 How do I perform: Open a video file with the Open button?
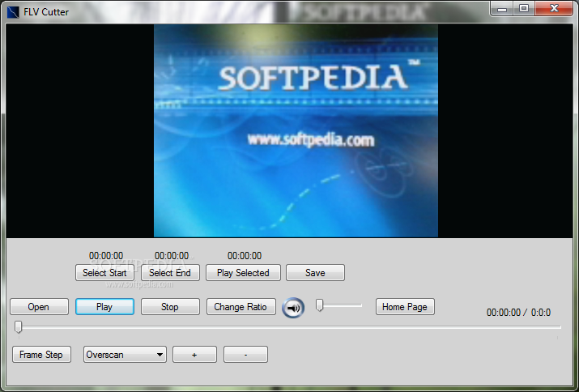(x=39, y=307)
